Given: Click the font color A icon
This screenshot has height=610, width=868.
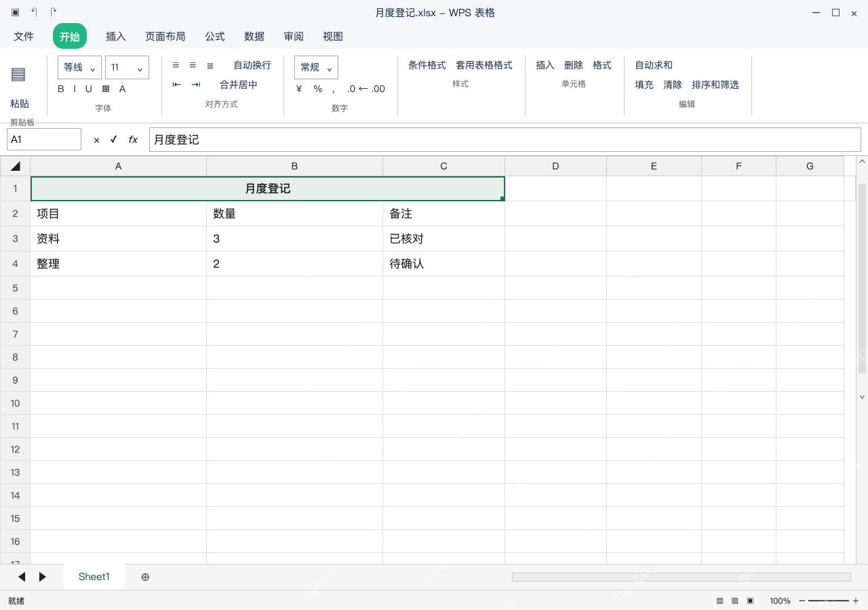Looking at the screenshot, I should click(123, 89).
